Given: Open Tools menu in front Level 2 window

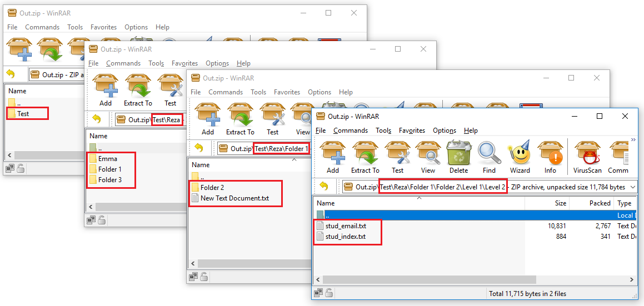Looking at the screenshot, I should 383,131.
